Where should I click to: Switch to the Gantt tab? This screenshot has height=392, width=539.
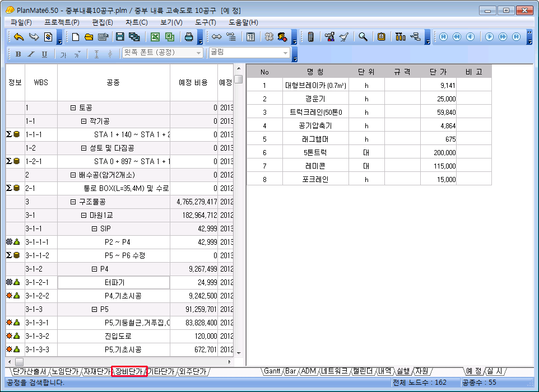272,371
